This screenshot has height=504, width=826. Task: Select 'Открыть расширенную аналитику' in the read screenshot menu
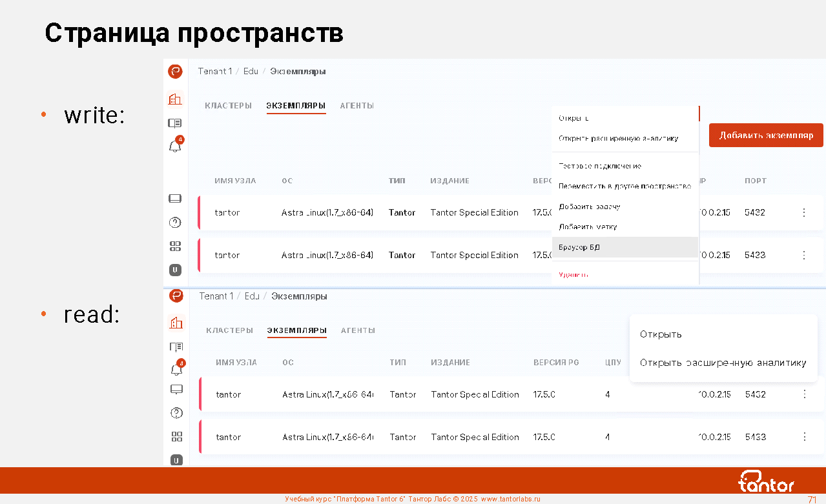click(x=723, y=363)
